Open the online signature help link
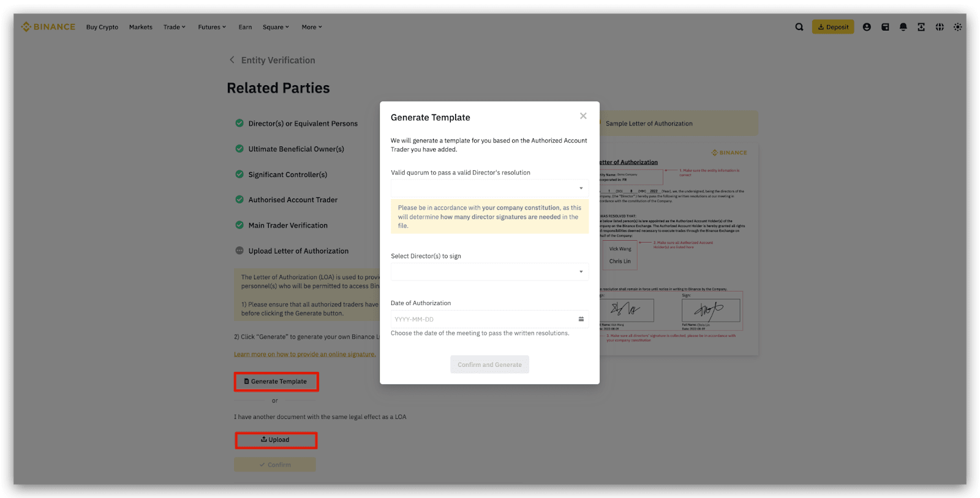 (x=304, y=354)
